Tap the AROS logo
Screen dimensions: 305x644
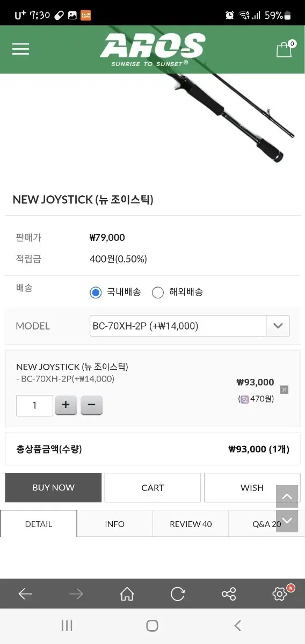click(152, 49)
